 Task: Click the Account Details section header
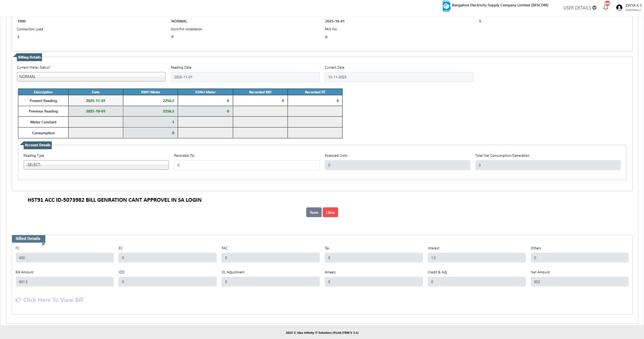coord(37,145)
